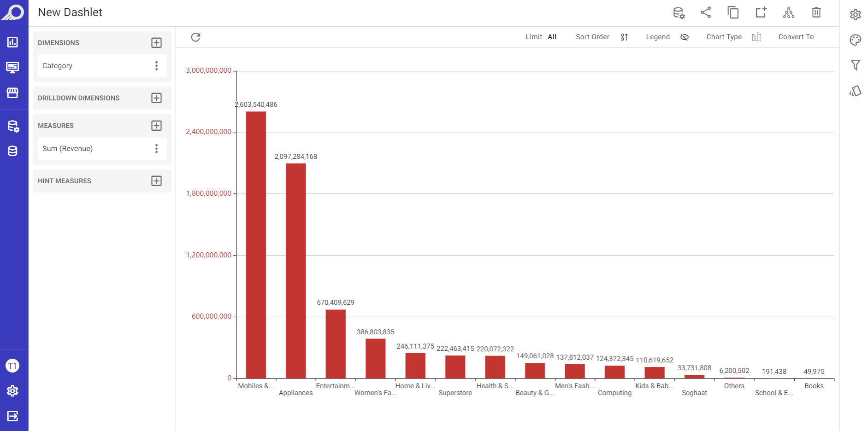Add a drilldown dimension with plus button
This screenshot has width=868, height=431.
(157, 98)
